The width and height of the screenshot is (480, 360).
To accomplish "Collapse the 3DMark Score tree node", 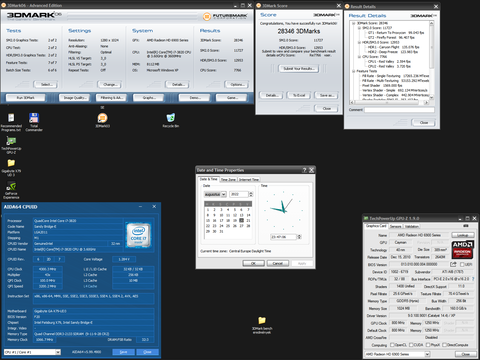I will [x=354, y=23].
